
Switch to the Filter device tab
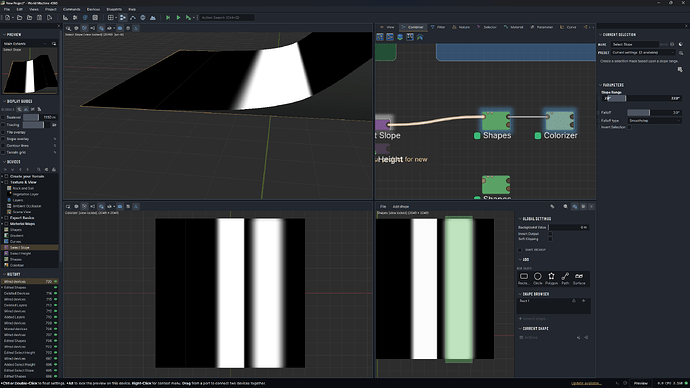pos(438,27)
